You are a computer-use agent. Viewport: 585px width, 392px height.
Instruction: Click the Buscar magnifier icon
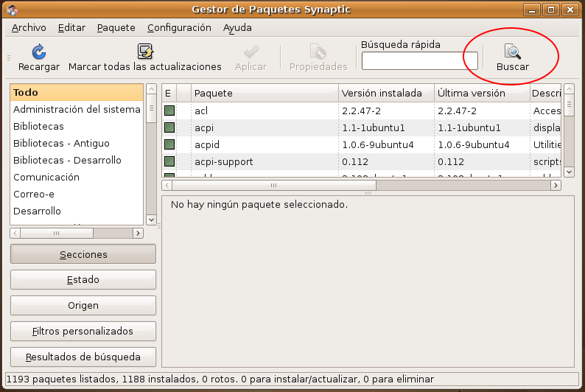[x=512, y=52]
